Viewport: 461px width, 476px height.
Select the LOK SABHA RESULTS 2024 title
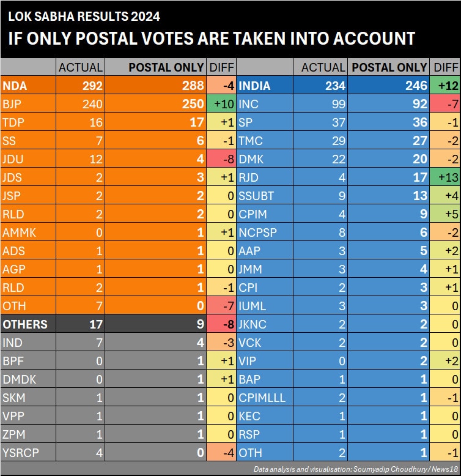point(84,17)
